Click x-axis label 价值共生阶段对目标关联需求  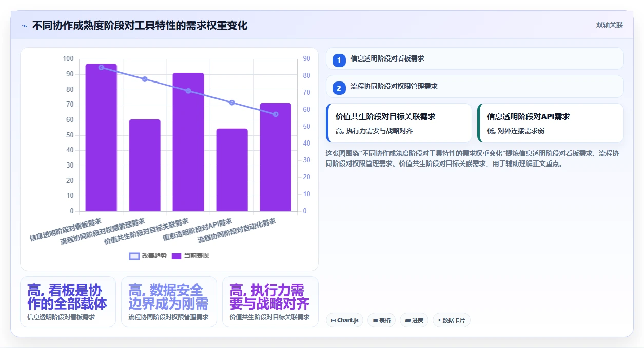click(146, 232)
